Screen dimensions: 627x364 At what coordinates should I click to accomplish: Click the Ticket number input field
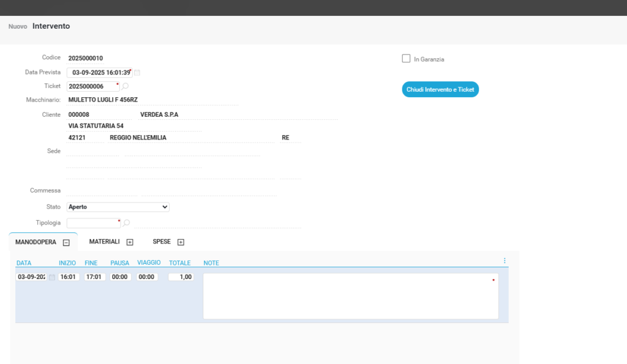tap(92, 87)
